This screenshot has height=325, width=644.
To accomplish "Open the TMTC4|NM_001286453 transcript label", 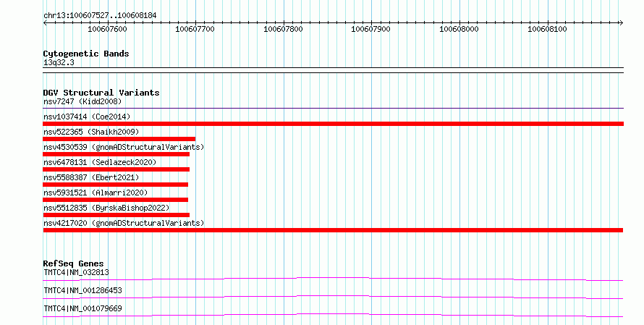I will point(82,290).
